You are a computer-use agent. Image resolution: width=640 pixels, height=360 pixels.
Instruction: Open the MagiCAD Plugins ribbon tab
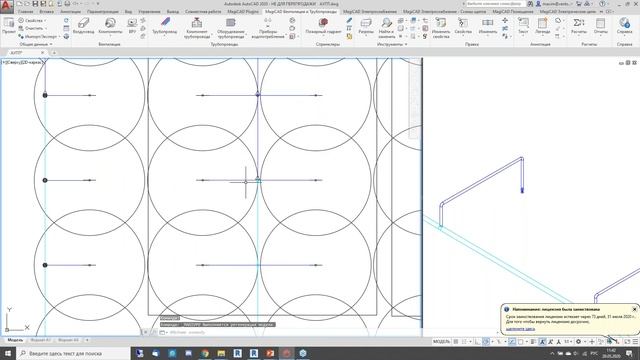pyautogui.click(x=243, y=12)
